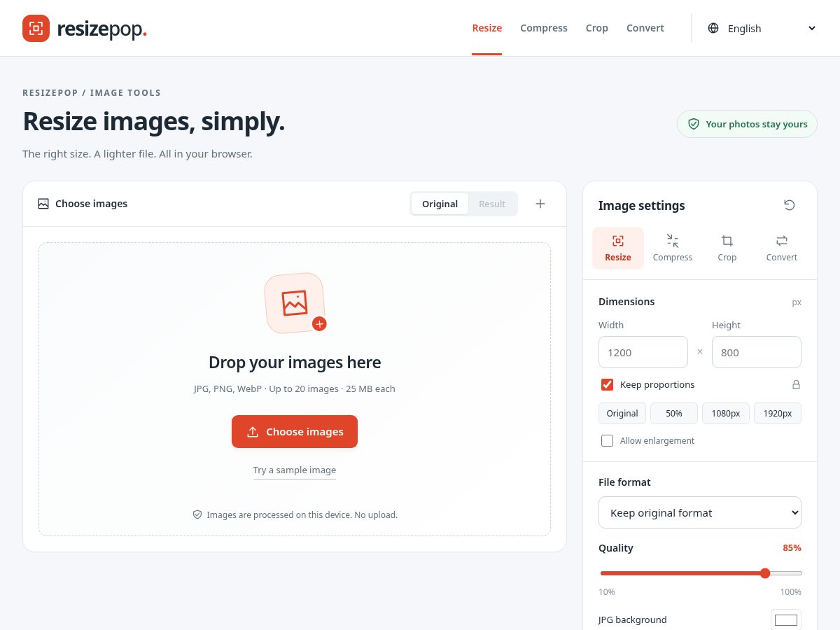Screen dimensions: 840x630
Task: Click the px unit label in Dimensions
Action: point(797,302)
